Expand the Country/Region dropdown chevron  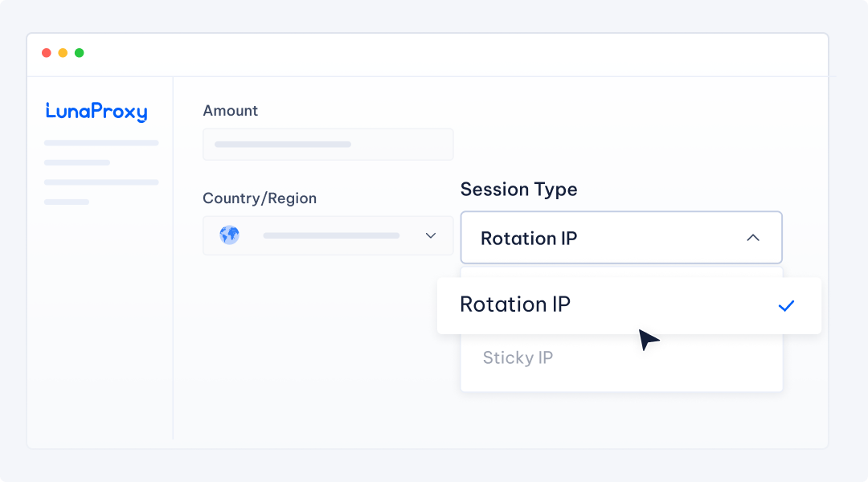coord(430,235)
